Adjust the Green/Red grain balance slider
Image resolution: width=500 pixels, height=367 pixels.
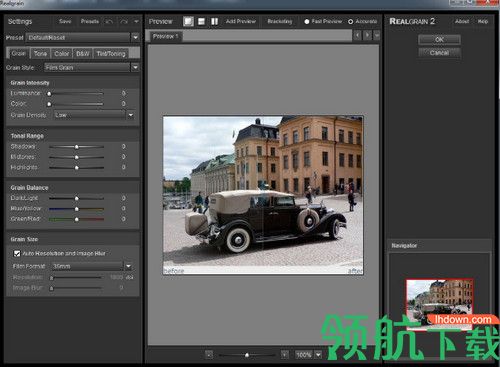[x=77, y=219]
